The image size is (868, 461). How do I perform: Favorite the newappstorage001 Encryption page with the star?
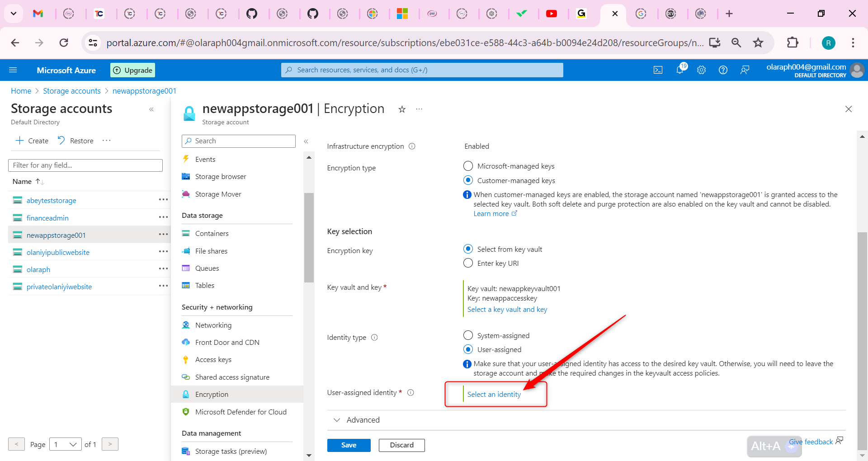click(x=402, y=109)
